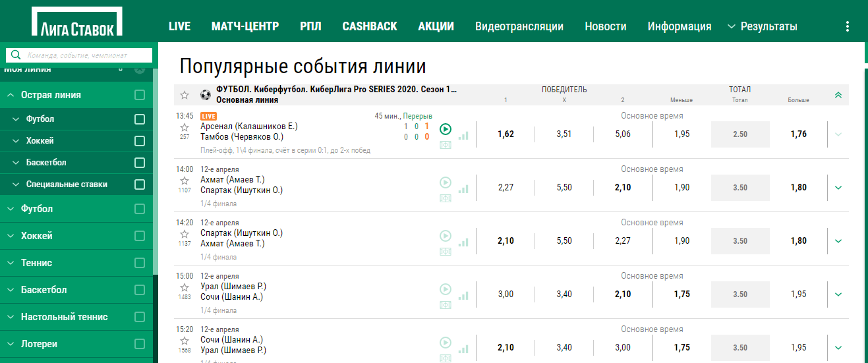Screen dimensions: 868x363
Task: Collapse the tournament with double chevron
Action: point(838,95)
